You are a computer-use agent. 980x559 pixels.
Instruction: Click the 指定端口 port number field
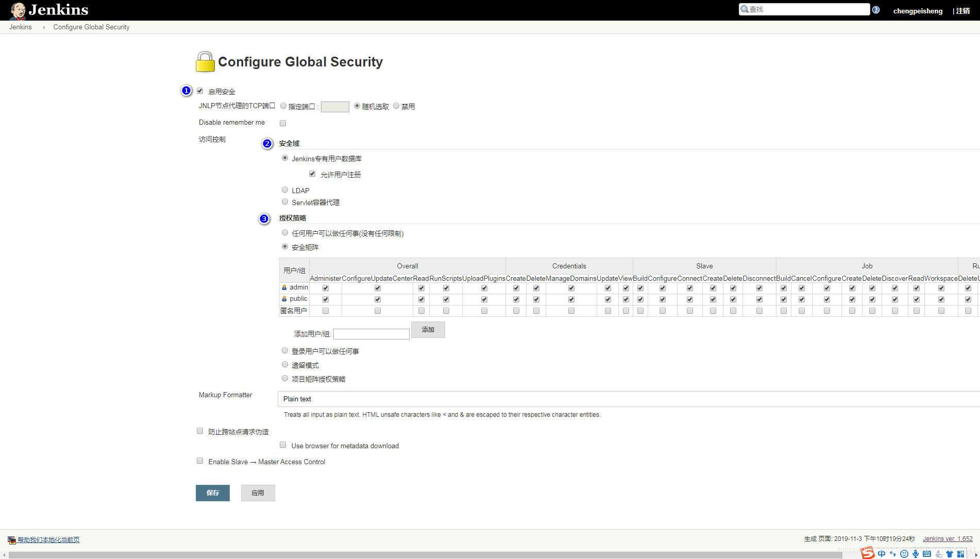(x=335, y=107)
